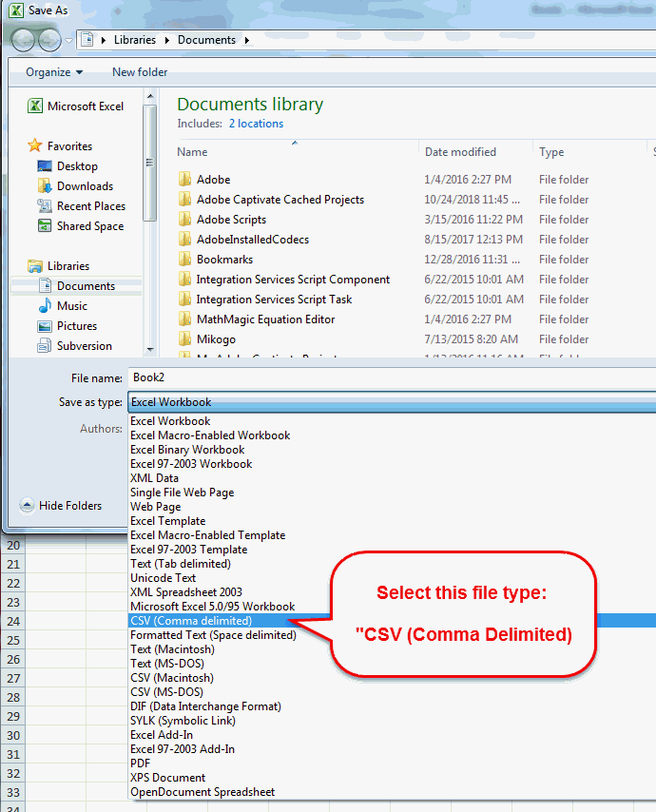Choose Excel Template file type
The height and width of the screenshot is (812, 656).
(x=167, y=521)
